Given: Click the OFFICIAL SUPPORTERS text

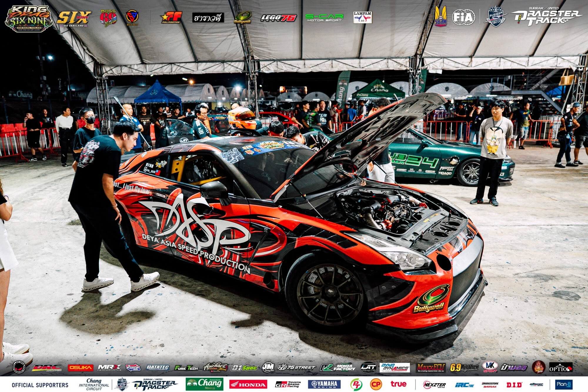Looking at the screenshot, I should [40, 385].
